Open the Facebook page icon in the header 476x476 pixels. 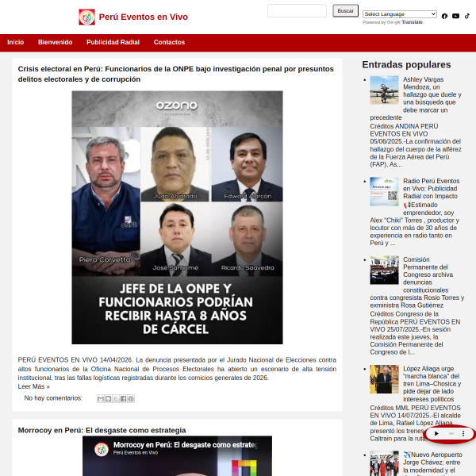(444, 16)
